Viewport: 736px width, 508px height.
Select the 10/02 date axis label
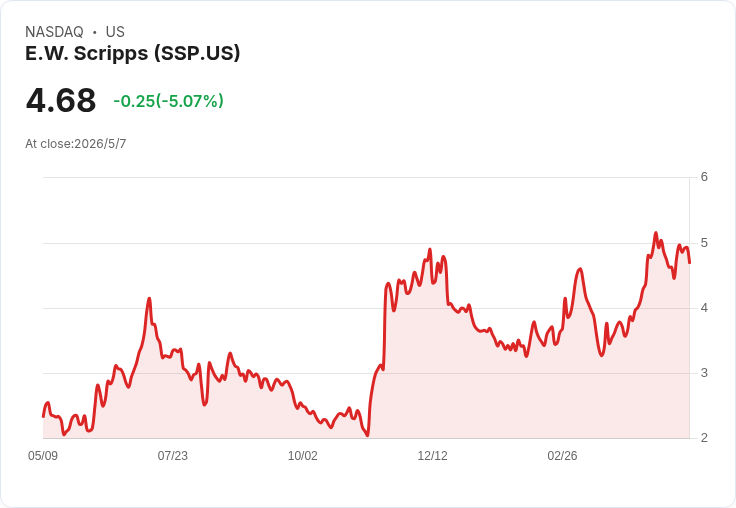coord(302,455)
